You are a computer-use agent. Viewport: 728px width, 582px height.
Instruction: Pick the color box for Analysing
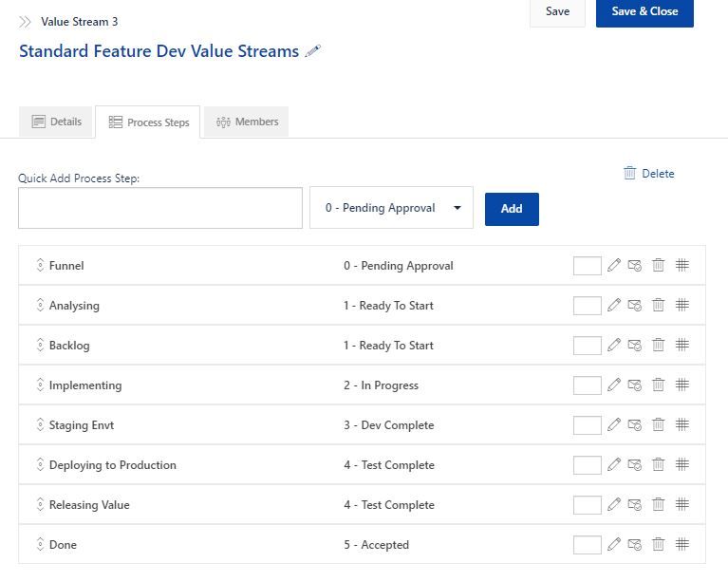[x=588, y=306]
